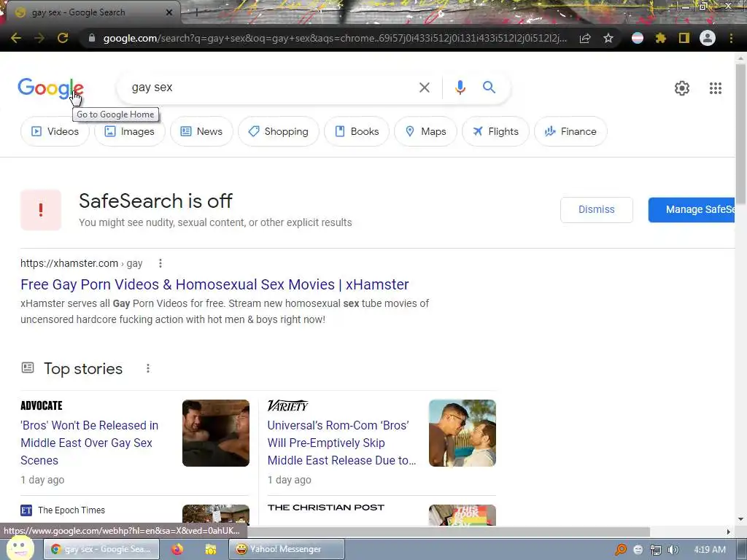Click the Google logo to go home
Viewport: 747px width, 560px height.
50,88
